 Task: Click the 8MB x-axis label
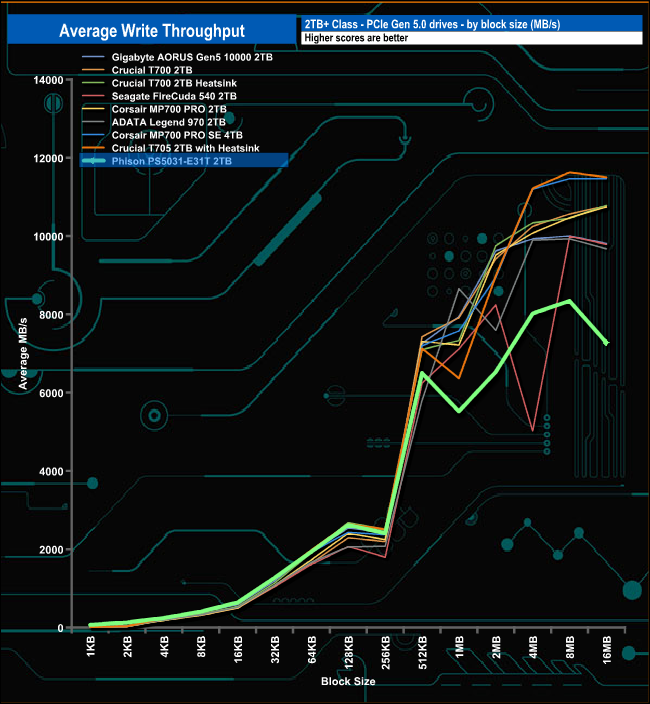coord(570,647)
